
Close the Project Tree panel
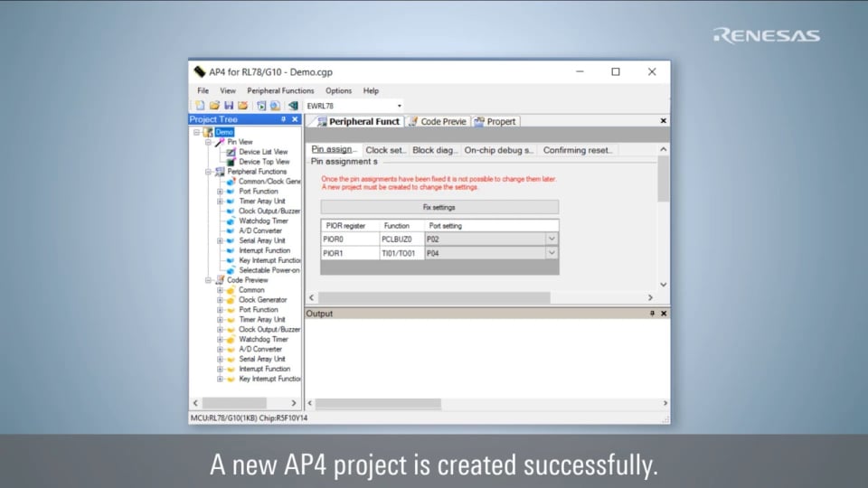coord(295,119)
